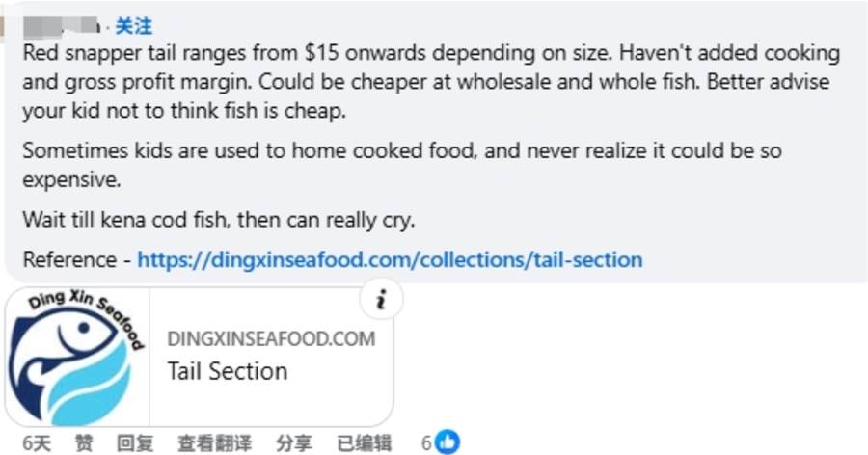Image resolution: width=868 pixels, height=455 pixels.
Task: Click the 6天 timestamp
Action: pyautogui.click(x=37, y=442)
